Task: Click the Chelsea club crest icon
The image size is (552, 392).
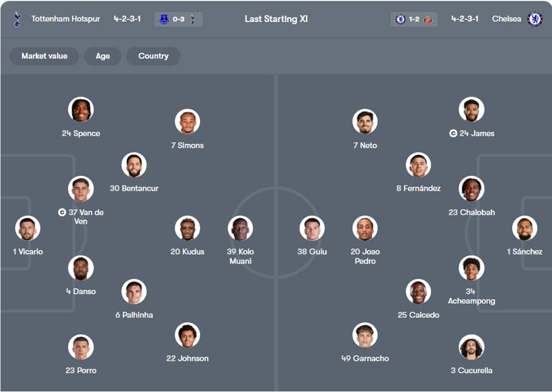Action: [x=534, y=19]
